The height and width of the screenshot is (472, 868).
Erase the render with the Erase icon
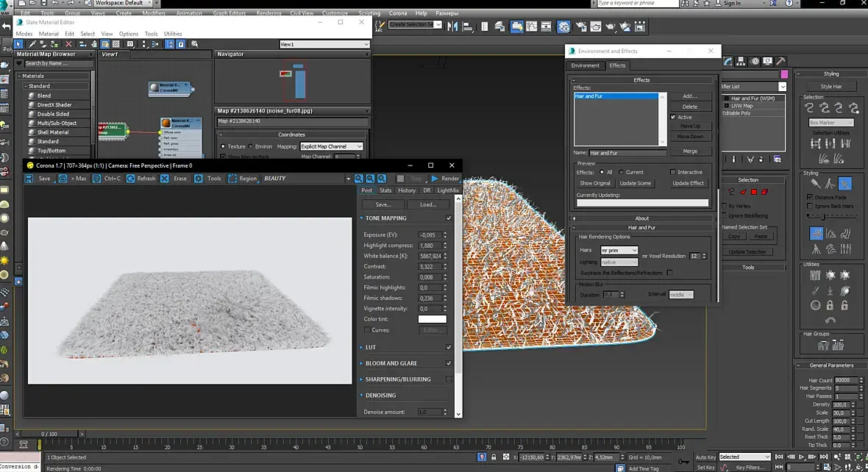tap(164, 179)
